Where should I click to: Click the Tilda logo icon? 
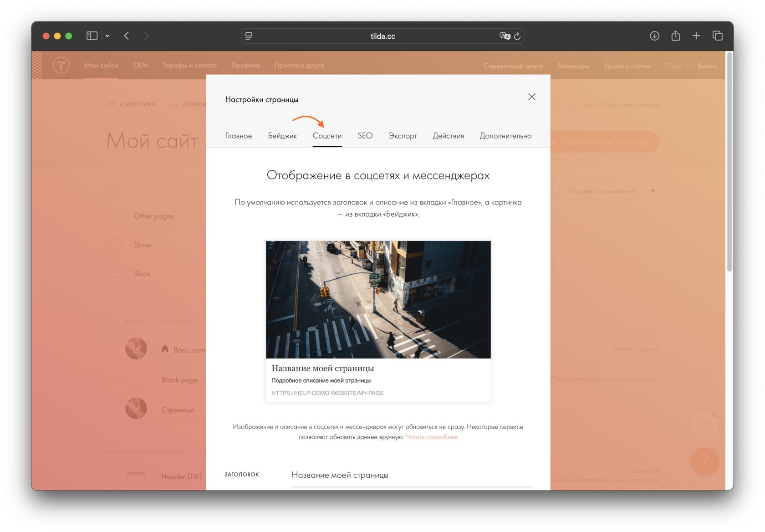coord(60,65)
